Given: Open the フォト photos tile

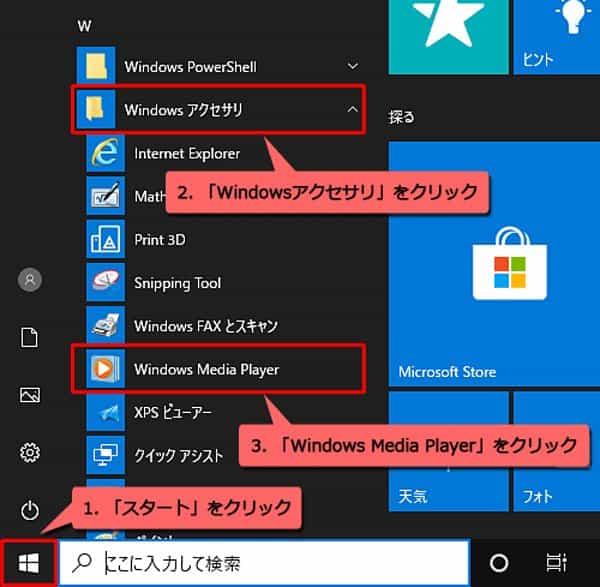Looking at the screenshot, I should tap(556, 451).
